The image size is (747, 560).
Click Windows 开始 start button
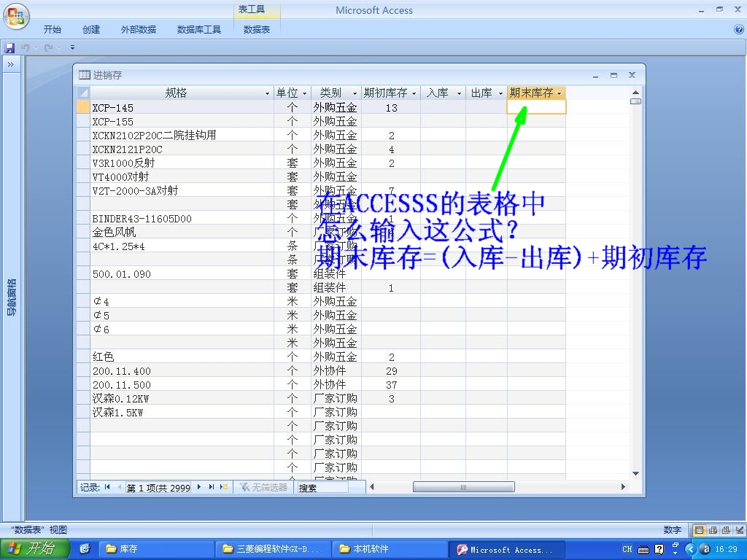click(x=35, y=549)
